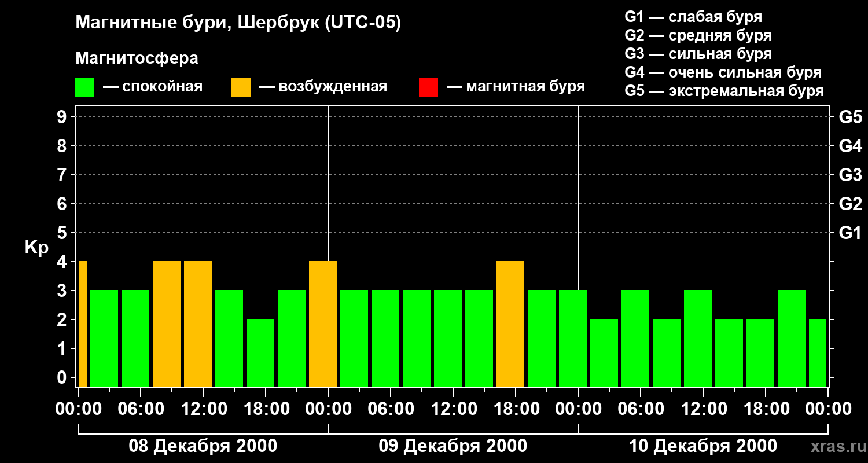
Task: Click the red 'магнитная буря' legend swatch
Action: pos(428,87)
